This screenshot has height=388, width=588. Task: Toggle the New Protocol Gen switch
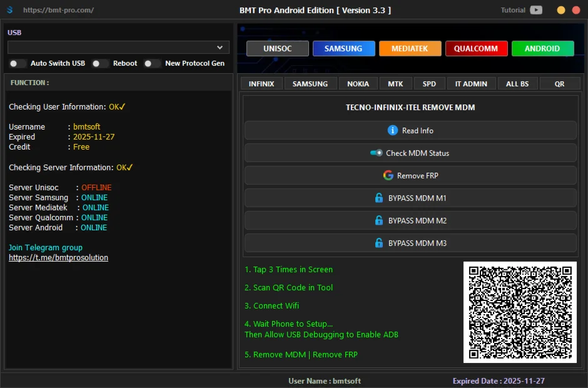[152, 63]
